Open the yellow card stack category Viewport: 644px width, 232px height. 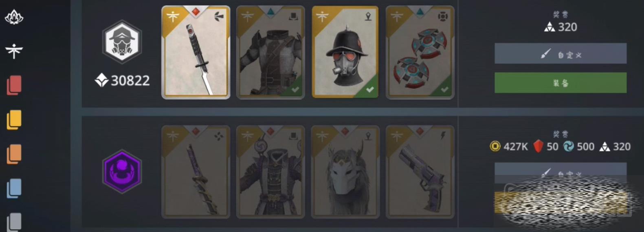14,120
